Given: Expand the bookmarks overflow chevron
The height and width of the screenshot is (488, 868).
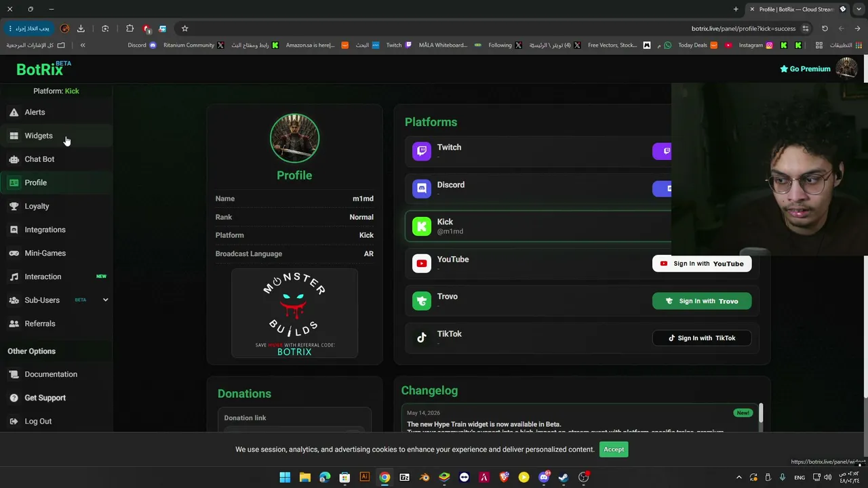Looking at the screenshot, I should [83, 45].
